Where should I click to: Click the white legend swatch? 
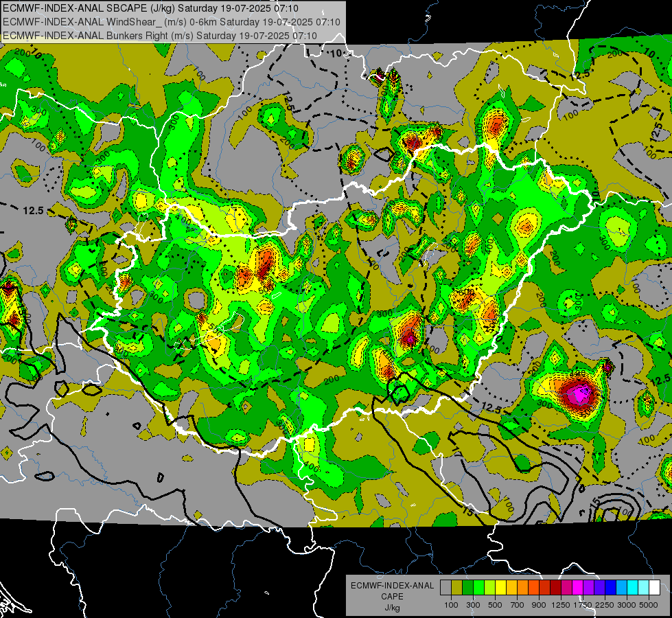pos(654,588)
